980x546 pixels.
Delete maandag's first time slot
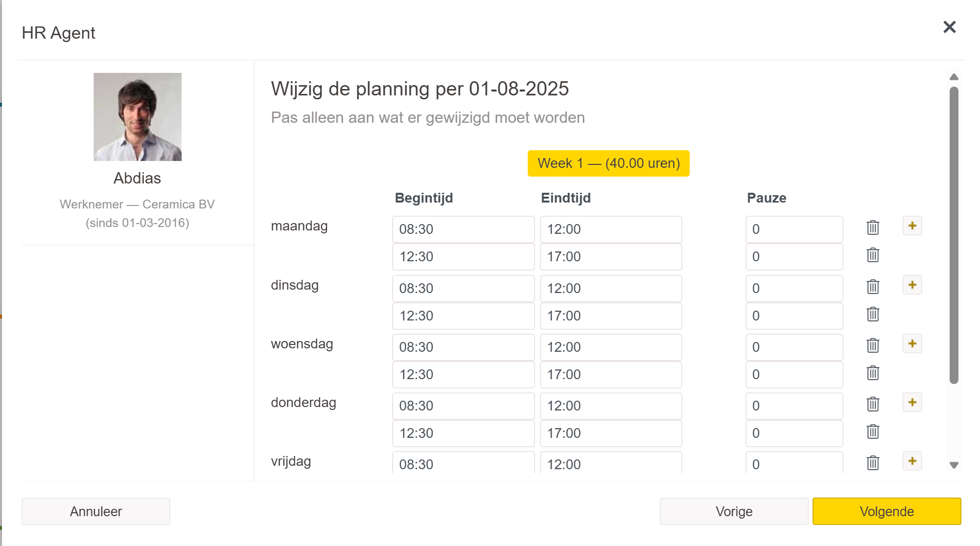pyautogui.click(x=873, y=227)
